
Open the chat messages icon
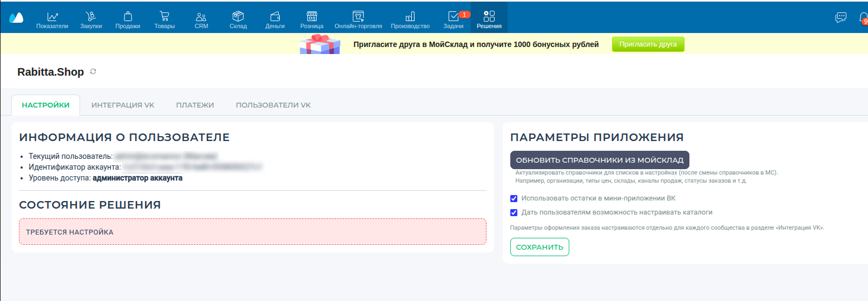pos(841,18)
